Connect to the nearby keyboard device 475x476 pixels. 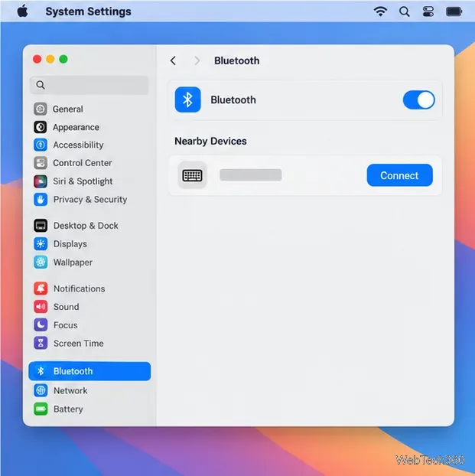tap(399, 175)
